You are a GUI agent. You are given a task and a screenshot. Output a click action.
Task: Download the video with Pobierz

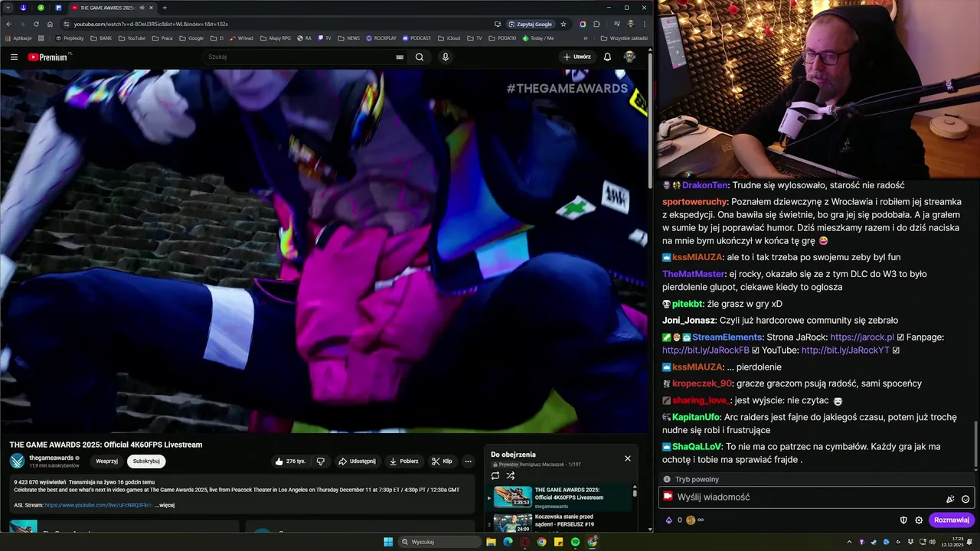pos(403,461)
